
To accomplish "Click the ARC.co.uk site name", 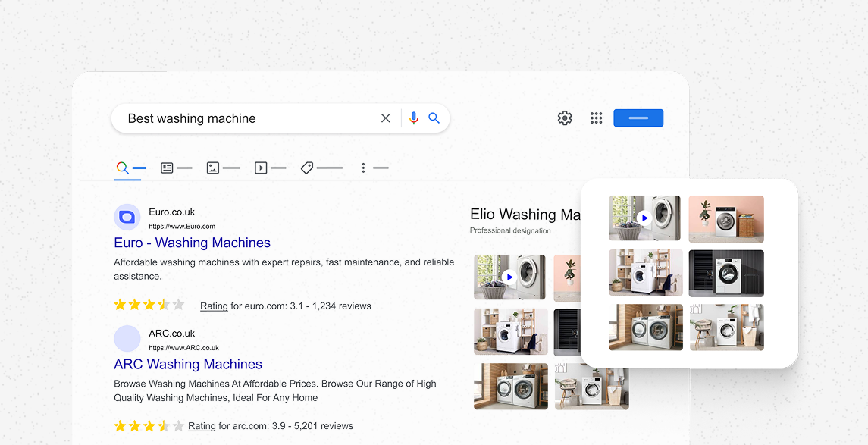I will tap(172, 334).
